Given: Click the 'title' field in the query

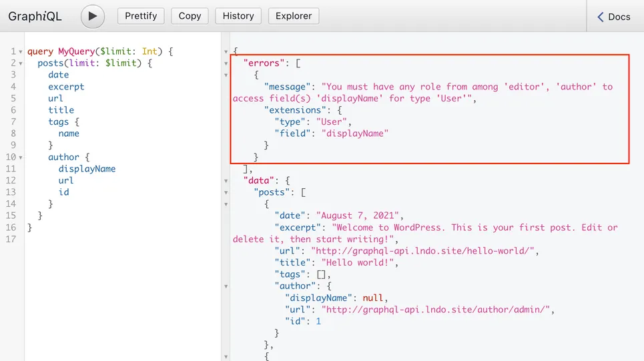Looking at the screenshot, I should click(x=61, y=110).
